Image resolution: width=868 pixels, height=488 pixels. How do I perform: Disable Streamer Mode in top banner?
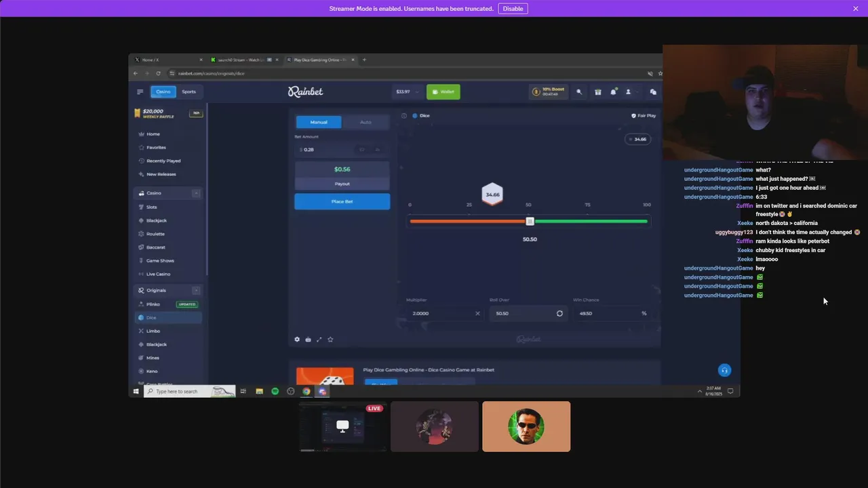point(513,9)
